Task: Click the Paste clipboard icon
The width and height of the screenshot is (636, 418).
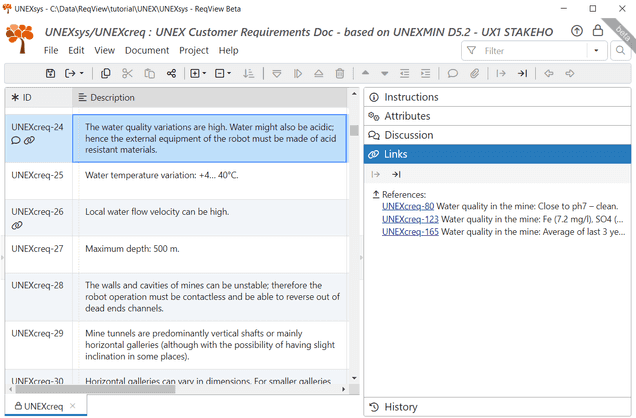Action: (150, 73)
